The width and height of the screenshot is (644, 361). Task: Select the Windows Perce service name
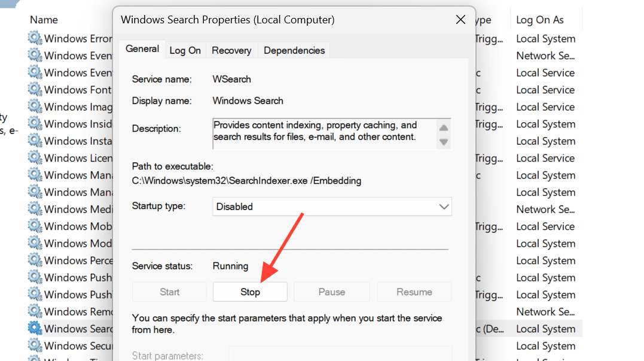tap(78, 260)
